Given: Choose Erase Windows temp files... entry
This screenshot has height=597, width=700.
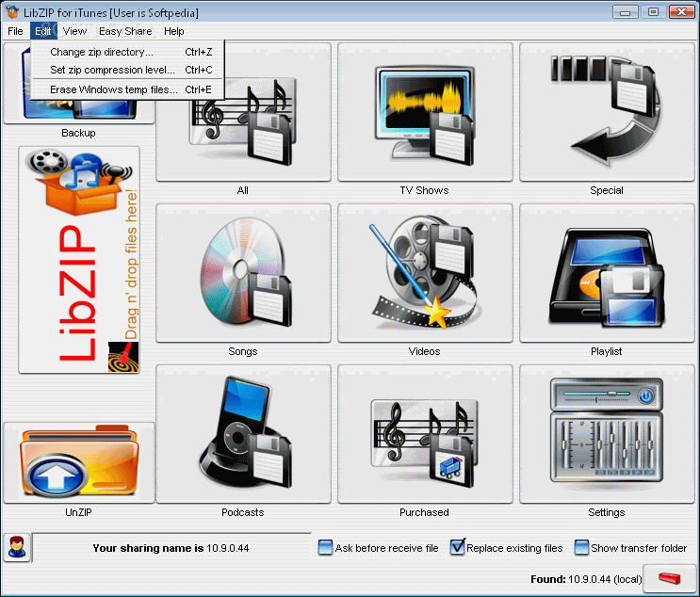Looking at the screenshot, I should point(128,89).
